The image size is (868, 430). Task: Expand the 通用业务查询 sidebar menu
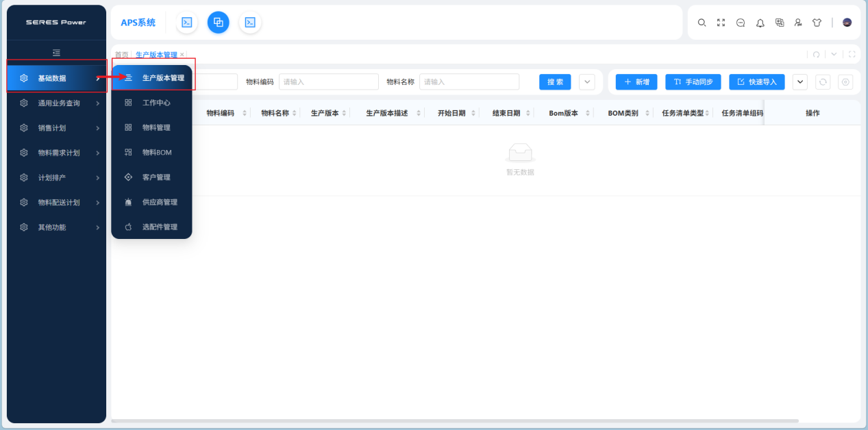point(57,103)
